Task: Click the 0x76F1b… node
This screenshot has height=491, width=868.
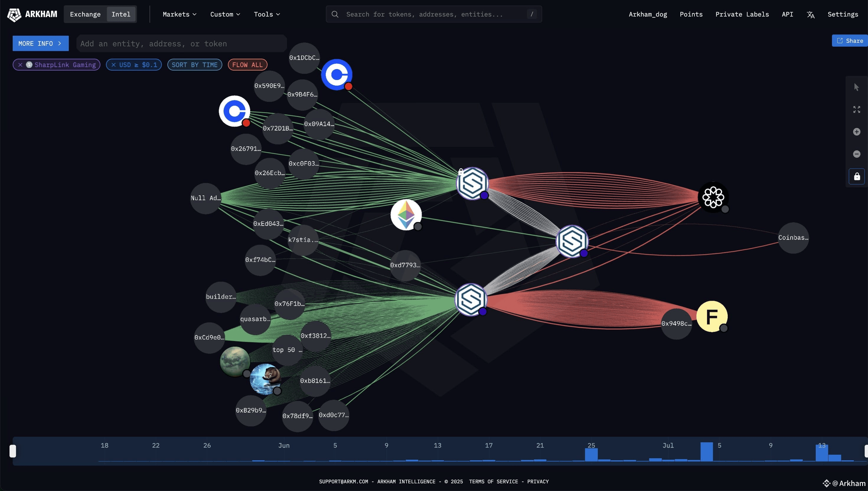Action: pos(289,304)
